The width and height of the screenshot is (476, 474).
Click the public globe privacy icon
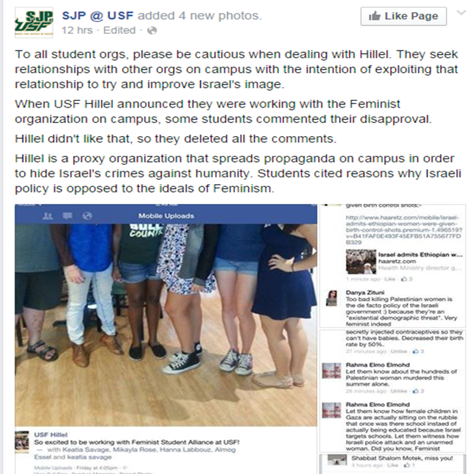152,30
